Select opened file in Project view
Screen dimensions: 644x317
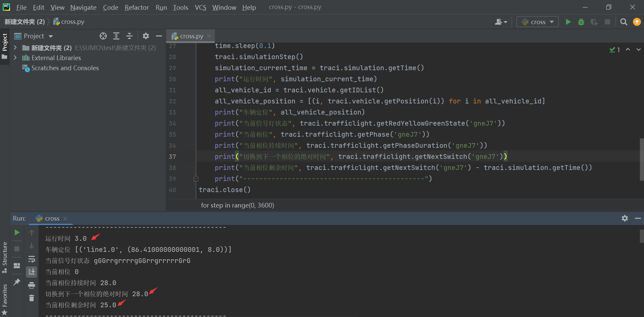pos(103,36)
